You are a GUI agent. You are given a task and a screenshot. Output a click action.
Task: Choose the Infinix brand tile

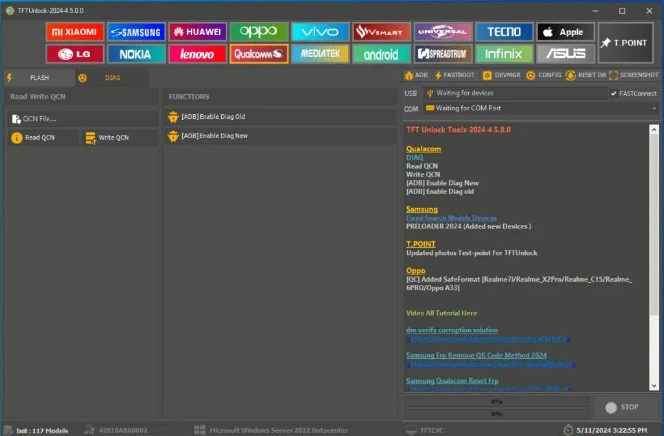[504, 54]
